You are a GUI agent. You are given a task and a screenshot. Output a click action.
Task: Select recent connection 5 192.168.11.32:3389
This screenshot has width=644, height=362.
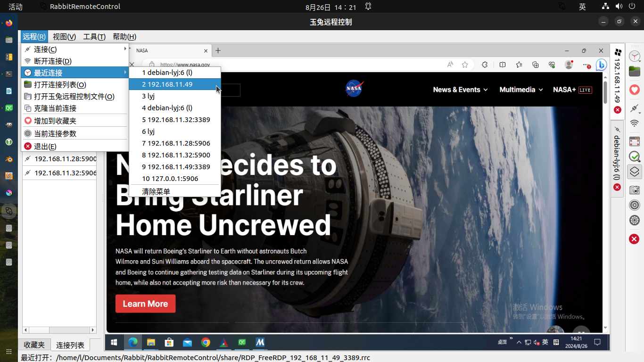pyautogui.click(x=176, y=120)
